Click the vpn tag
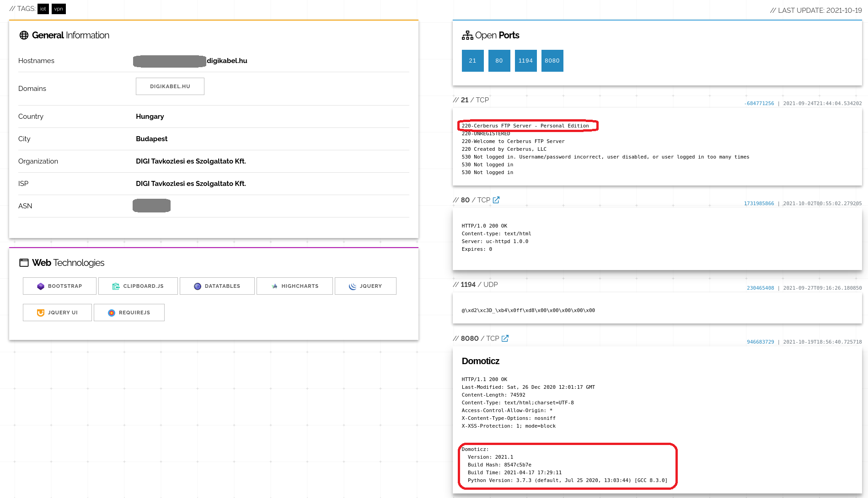 coord(59,9)
